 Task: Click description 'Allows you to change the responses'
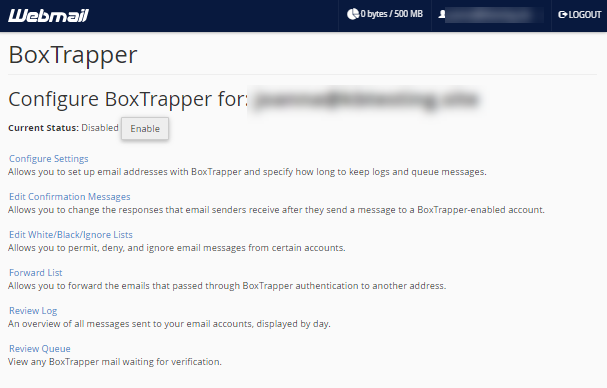click(276, 210)
